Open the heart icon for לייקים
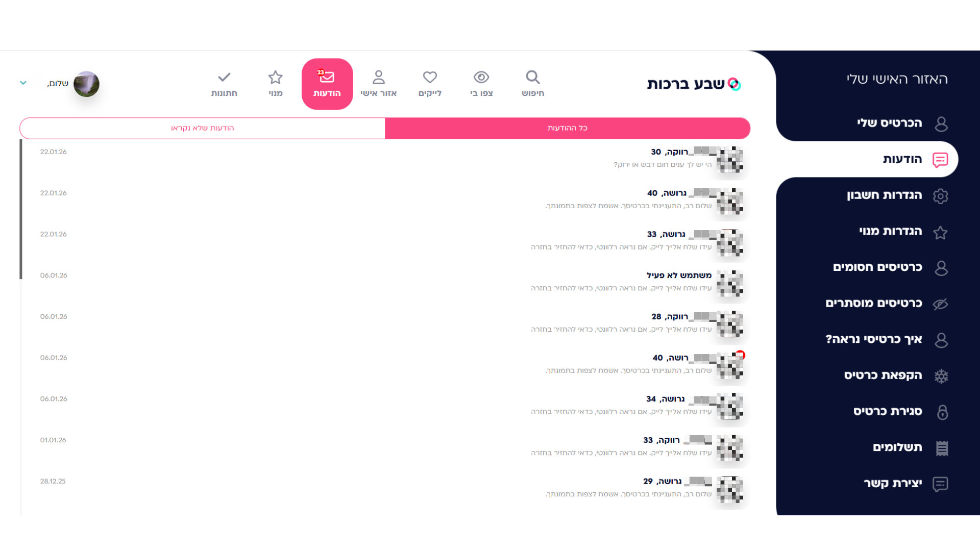Viewport: 980px width, 551px height. pyautogui.click(x=430, y=77)
